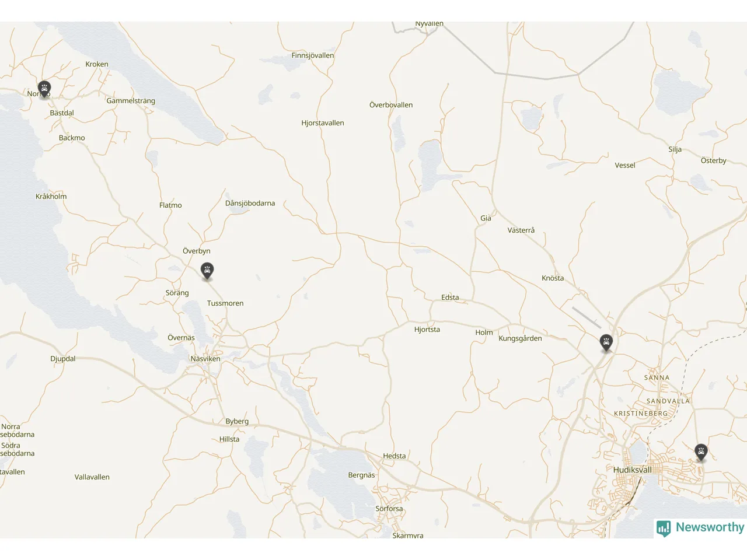The width and height of the screenshot is (747, 560).
Task: Click the Österby place label
Action: 714,160
